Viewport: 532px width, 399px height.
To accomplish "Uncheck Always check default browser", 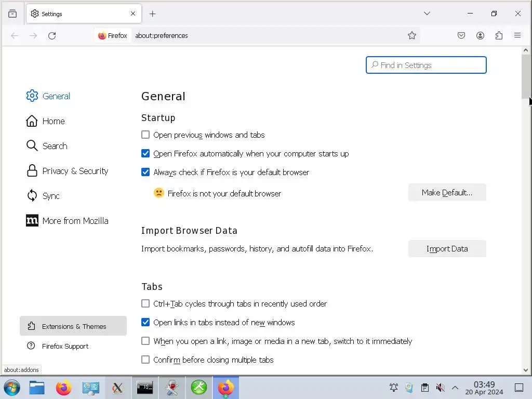I will pos(145,172).
